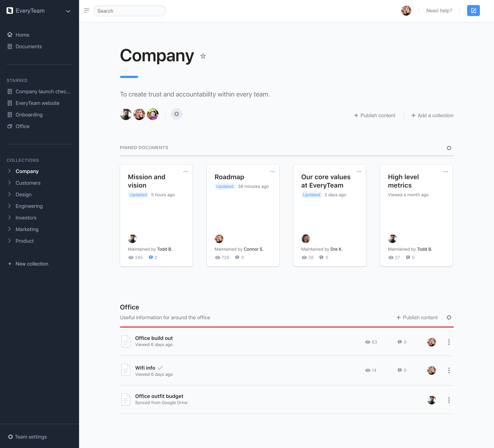
Task: Click into the Search field
Action: pos(130,11)
